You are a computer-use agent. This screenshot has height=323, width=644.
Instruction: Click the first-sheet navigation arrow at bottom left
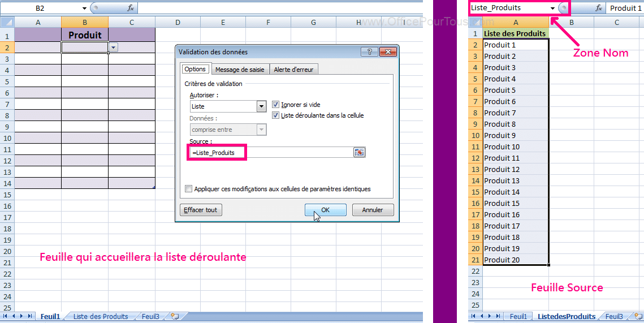6,317
